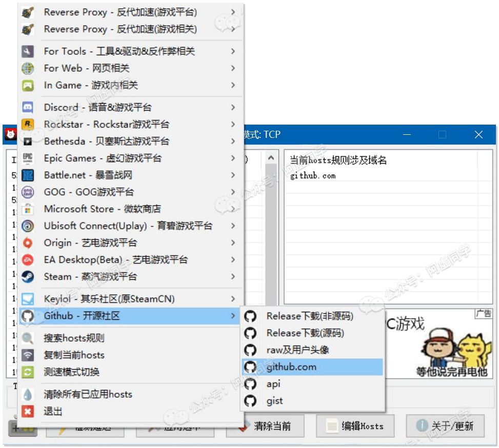Click the GOG logo icon
This screenshot has width=499, height=448.
[28, 192]
